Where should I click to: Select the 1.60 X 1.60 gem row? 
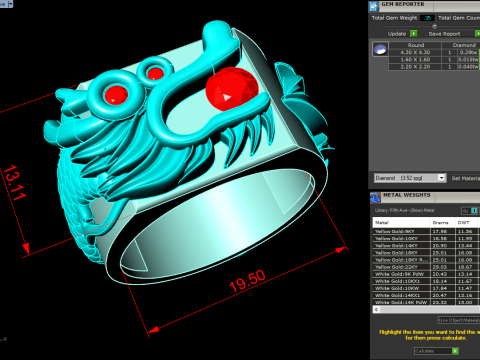[434, 60]
